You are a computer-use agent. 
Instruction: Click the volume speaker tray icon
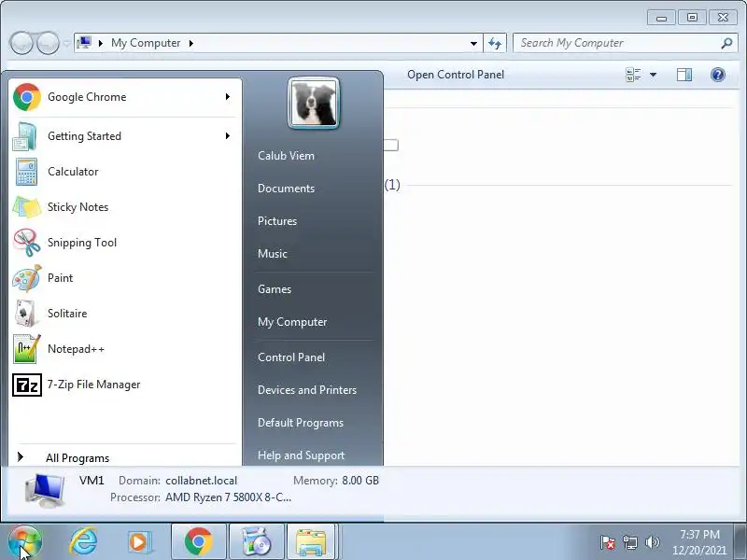pos(652,542)
